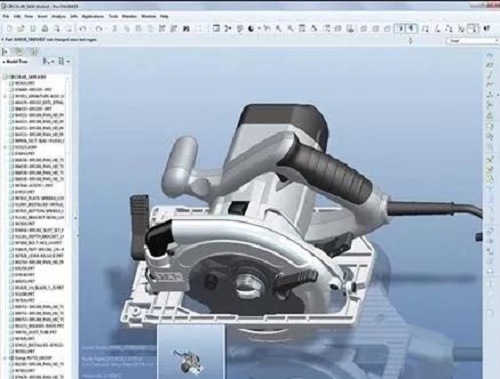Click the Appearance gallery sphere icon
The width and height of the screenshot is (500, 379).
[x=251, y=29]
